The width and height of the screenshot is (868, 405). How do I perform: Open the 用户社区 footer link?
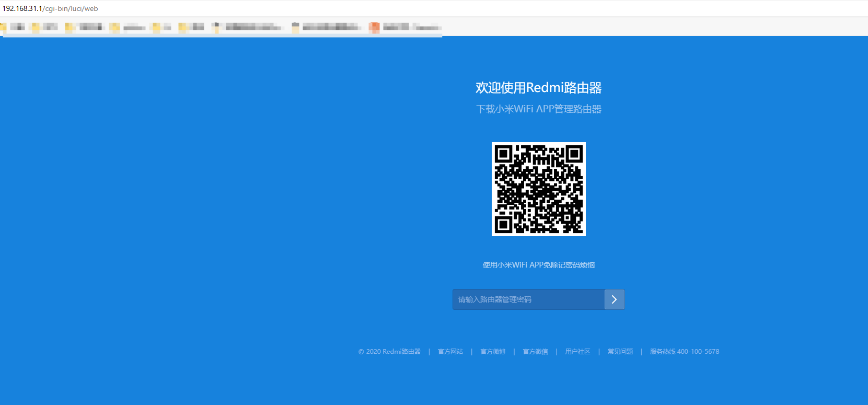point(577,352)
